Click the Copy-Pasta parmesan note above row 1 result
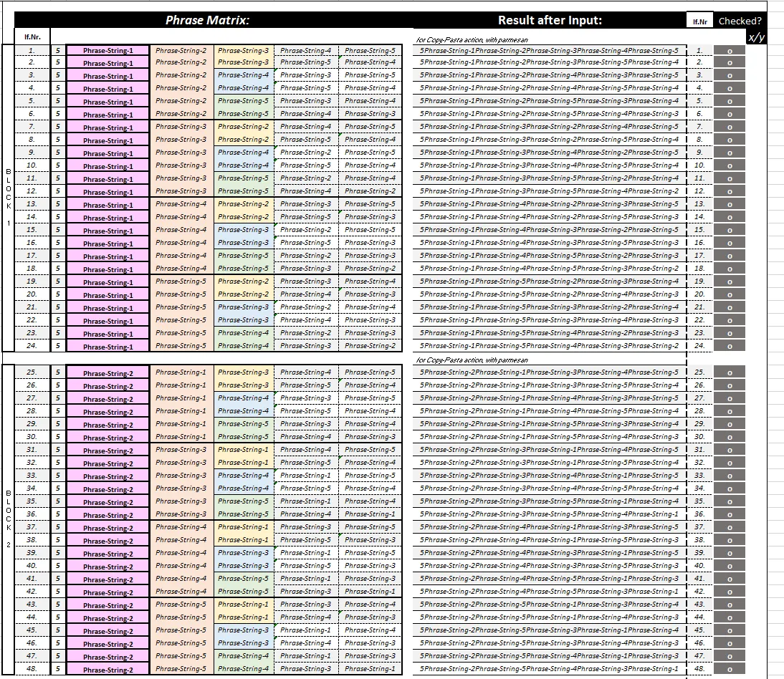This screenshot has height=679, width=784. coord(472,40)
